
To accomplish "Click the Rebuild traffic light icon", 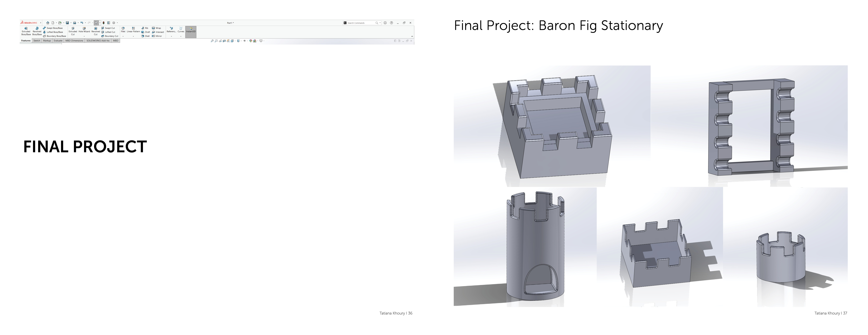I will 104,23.
